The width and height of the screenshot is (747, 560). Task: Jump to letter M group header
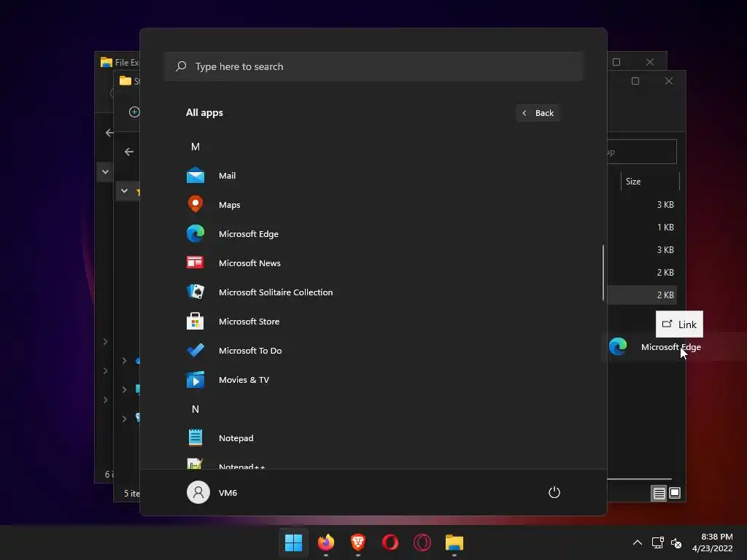pyautogui.click(x=196, y=147)
